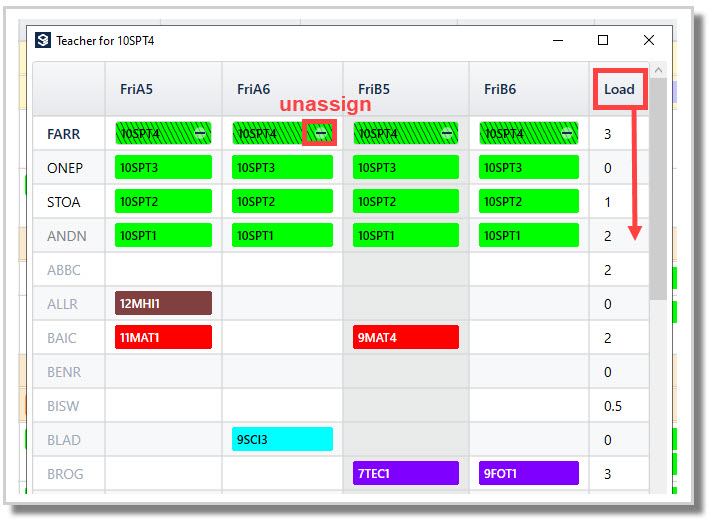Choose the cyan 9SCI3 block for BLAD
The height and width of the screenshot is (519, 709).
tap(282, 439)
